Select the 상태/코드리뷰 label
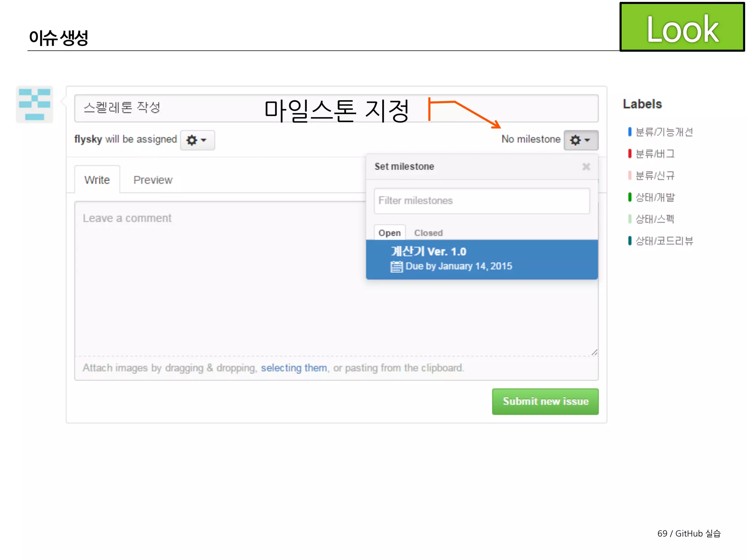747x560 pixels. [x=661, y=241]
